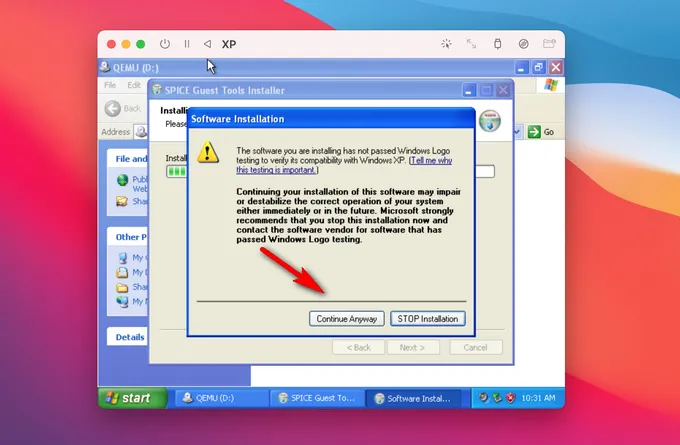Screen dimensions: 680x445
Task: Expand the Details panel
Action: click(x=128, y=337)
